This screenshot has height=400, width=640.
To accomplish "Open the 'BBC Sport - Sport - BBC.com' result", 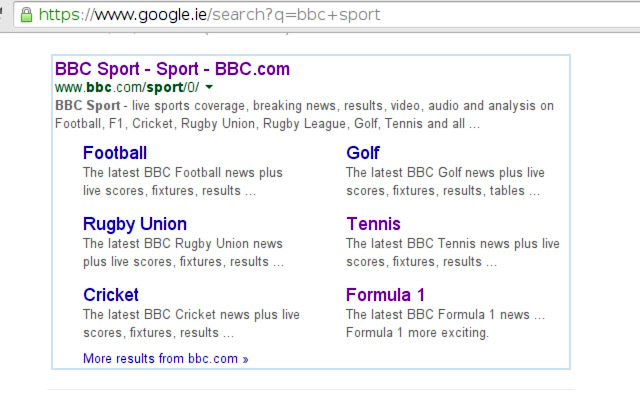I will coord(172,69).
